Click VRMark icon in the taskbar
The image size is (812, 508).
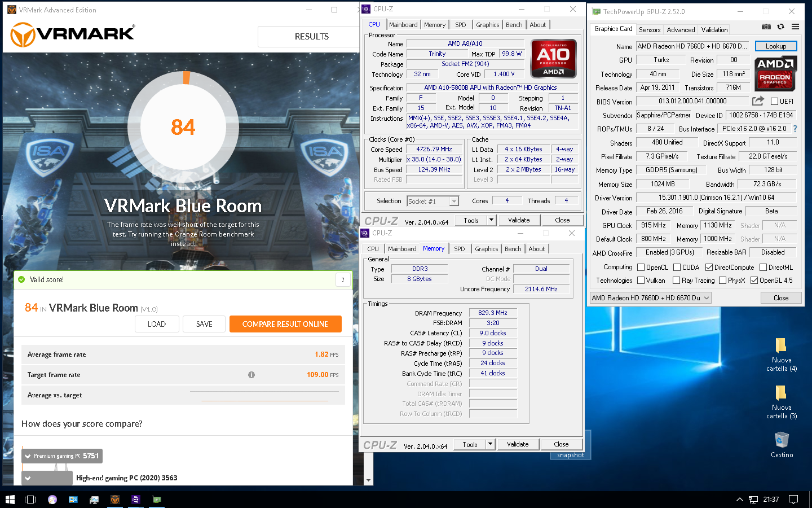pos(115,500)
